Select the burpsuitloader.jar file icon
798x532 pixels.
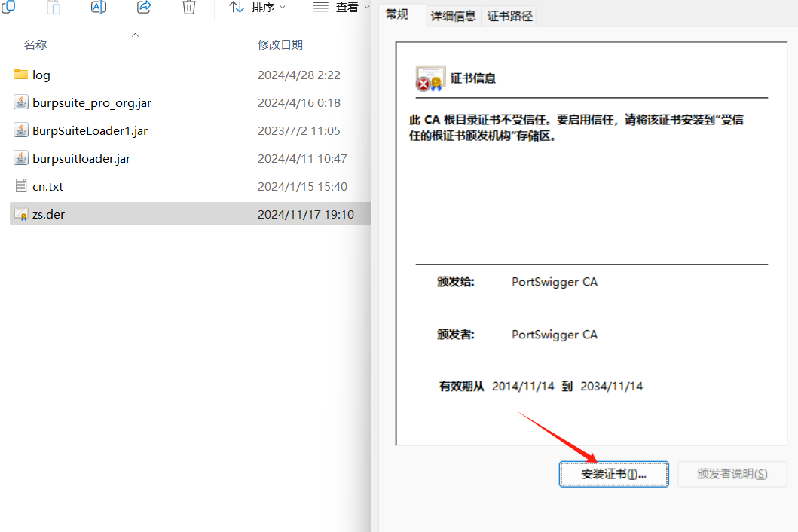pos(21,158)
